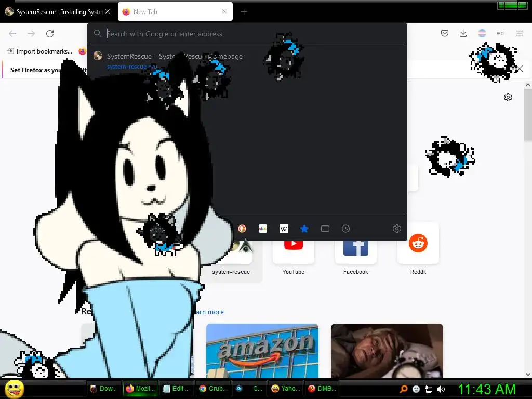Screen dimensions: 532x399
Task: Search in open Tabs icon
Action: pyautogui.click(x=325, y=229)
